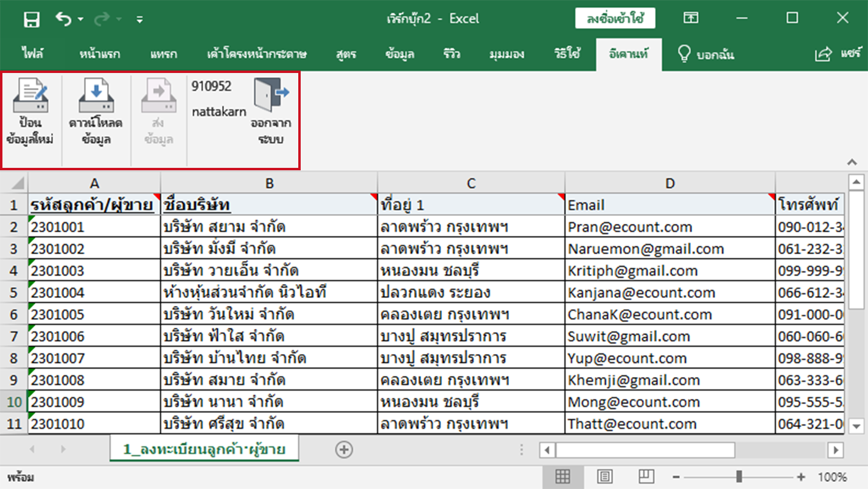Viewport: 868px width, 489px height.
Task: Click the download data icon
Action: [x=96, y=95]
